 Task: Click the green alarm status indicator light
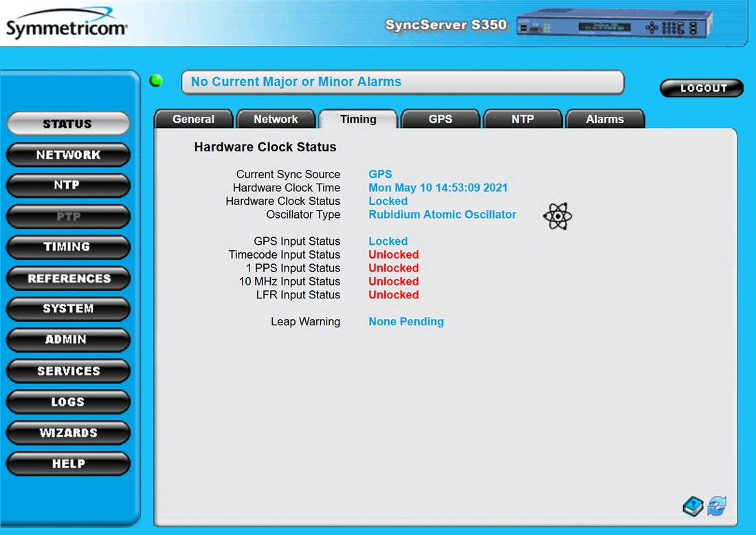[156, 81]
